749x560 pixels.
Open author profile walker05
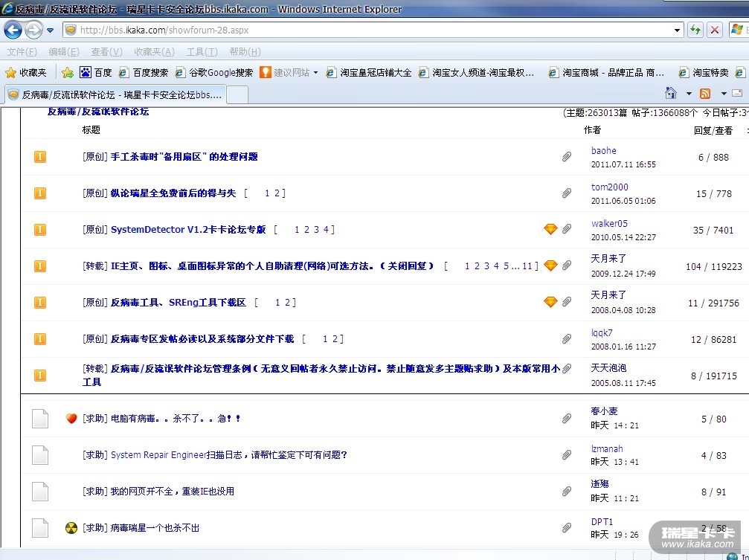tap(609, 224)
